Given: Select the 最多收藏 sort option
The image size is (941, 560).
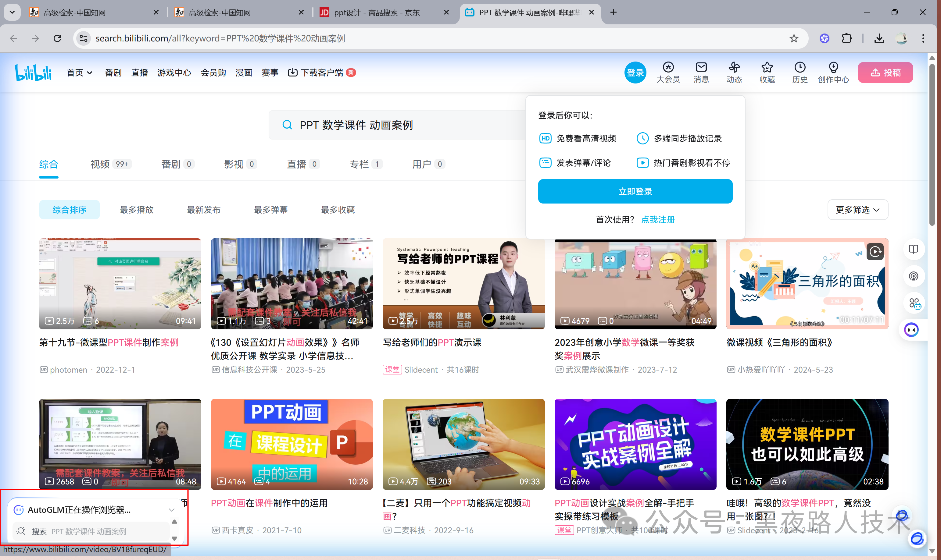Looking at the screenshot, I should click(x=338, y=210).
